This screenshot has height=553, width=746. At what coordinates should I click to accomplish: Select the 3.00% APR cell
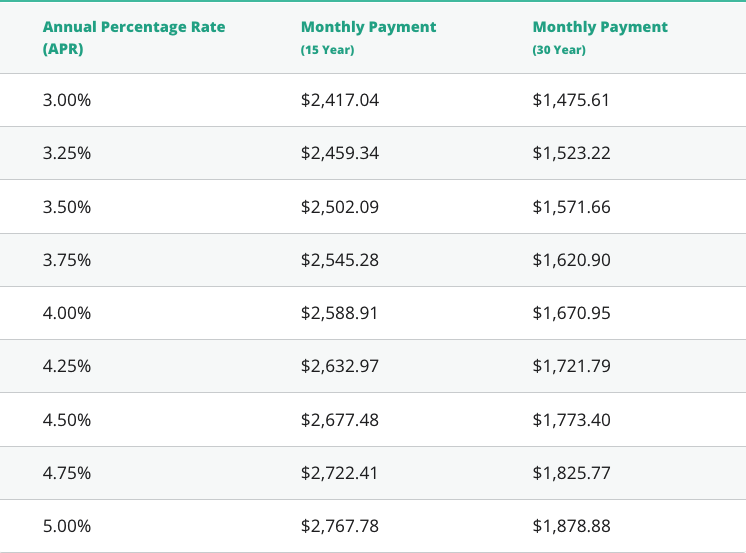[x=67, y=100]
